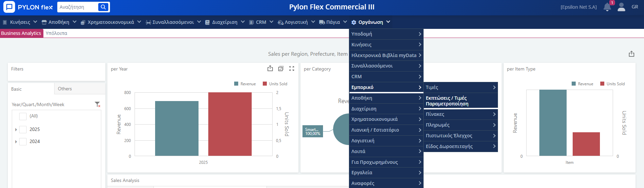Check the 2024 checkbox

[x=23, y=142]
